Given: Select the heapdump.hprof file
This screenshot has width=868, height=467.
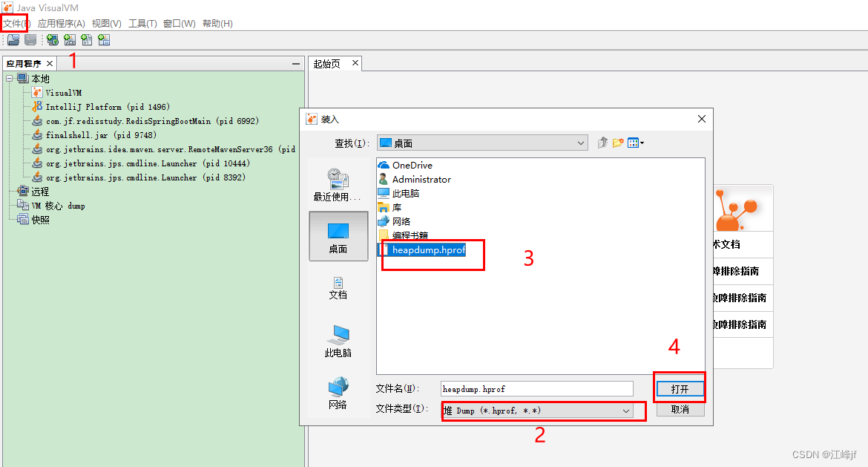Looking at the screenshot, I should [x=422, y=250].
